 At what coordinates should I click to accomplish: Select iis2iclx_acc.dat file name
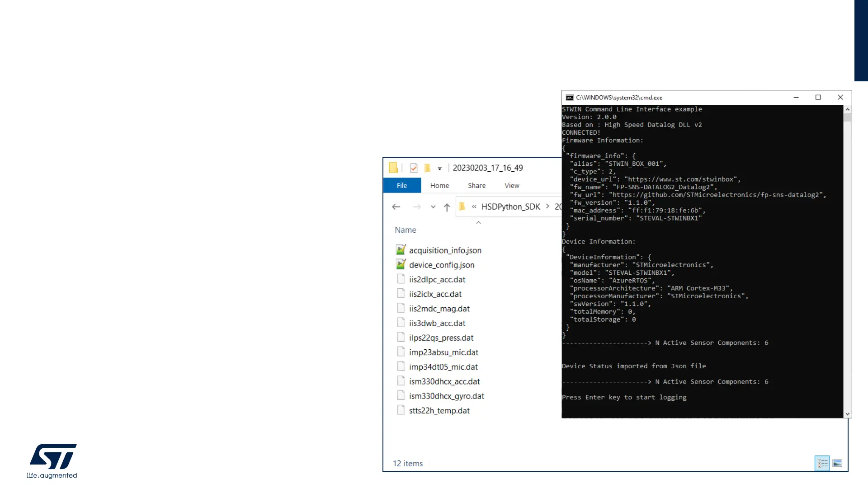(435, 294)
